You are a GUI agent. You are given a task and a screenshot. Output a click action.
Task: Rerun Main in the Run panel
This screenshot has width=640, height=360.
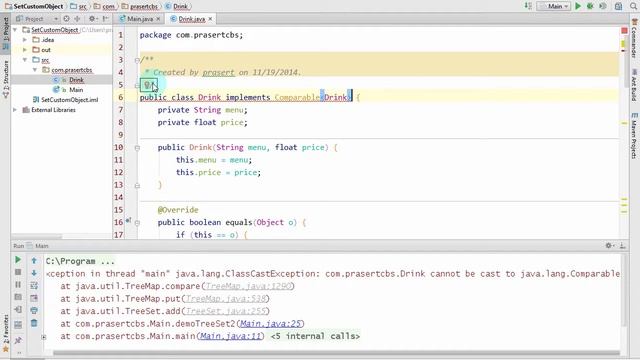coord(18,260)
